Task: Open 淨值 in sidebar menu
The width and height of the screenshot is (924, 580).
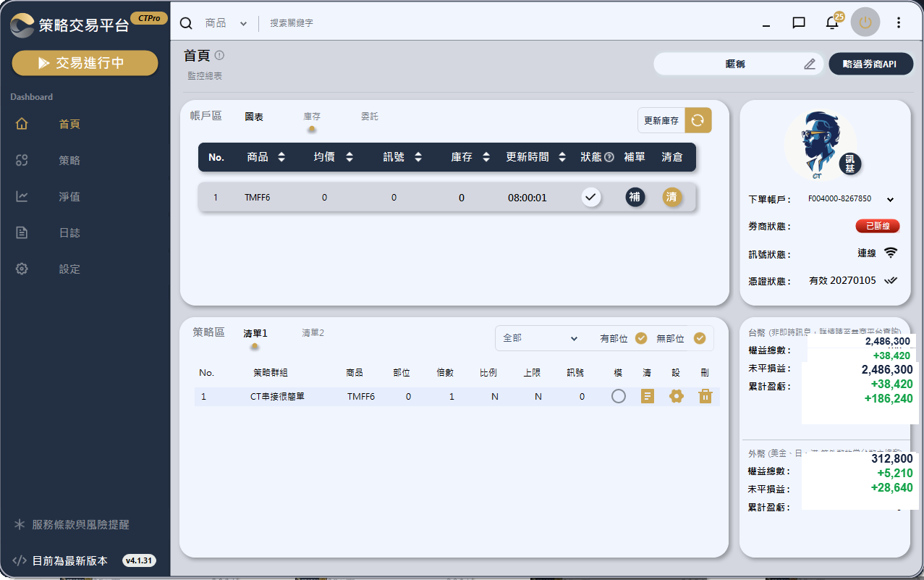Action: point(69,196)
